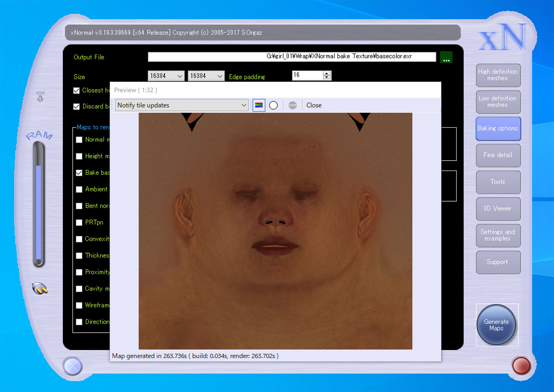Click the down arrow icon above RAM meter
The width and height of the screenshot is (554, 392).
pos(40,97)
